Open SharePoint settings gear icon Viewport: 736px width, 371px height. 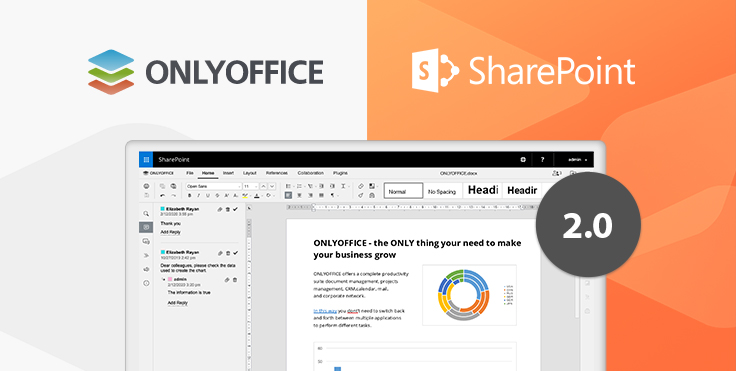[522, 160]
